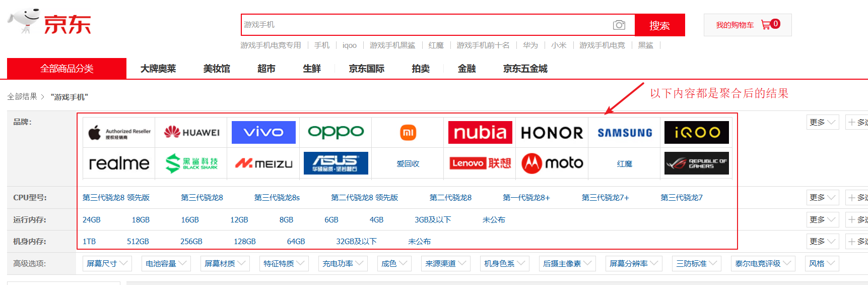The width and height of the screenshot is (868, 285).
Task: Select the OPPO brand logo
Action: pos(336,132)
